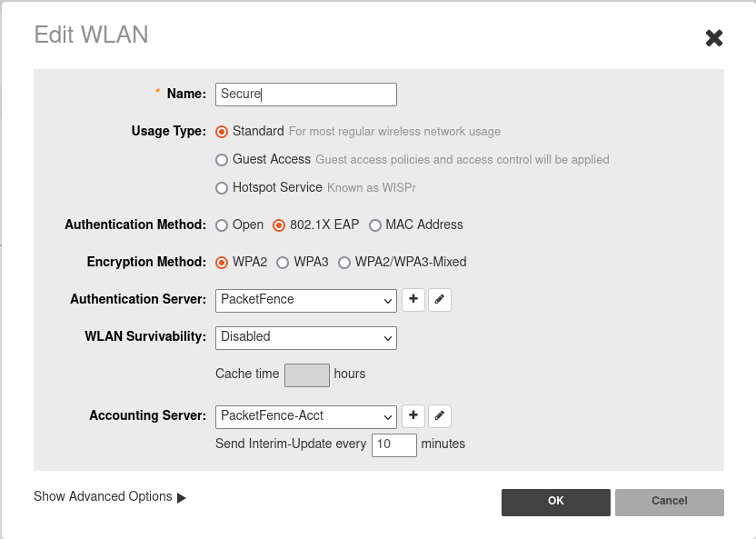Click the edit Authentication Server pencil icon
The height and width of the screenshot is (539, 756).
coord(440,300)
